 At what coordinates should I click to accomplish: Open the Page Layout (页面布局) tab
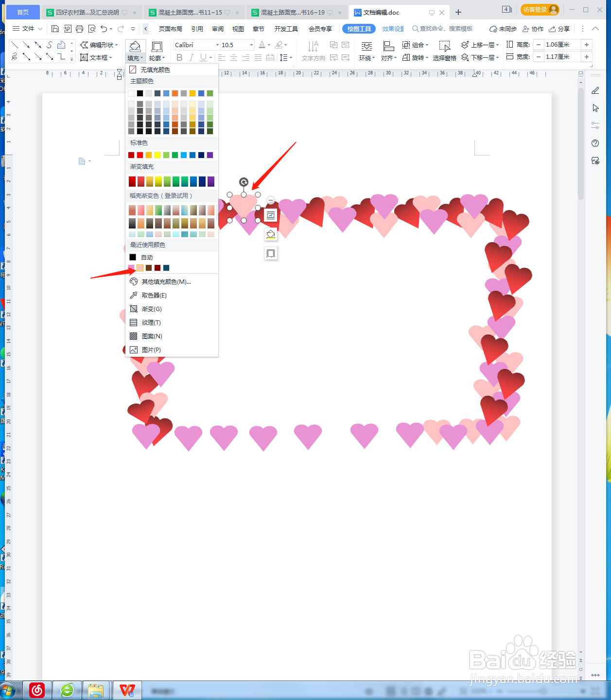click(170, 29)
